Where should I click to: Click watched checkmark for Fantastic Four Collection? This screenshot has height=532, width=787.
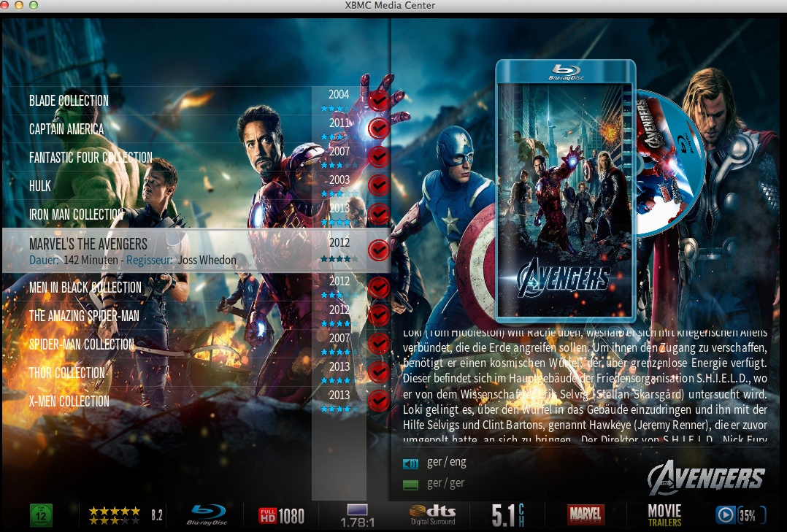point(378,157)
